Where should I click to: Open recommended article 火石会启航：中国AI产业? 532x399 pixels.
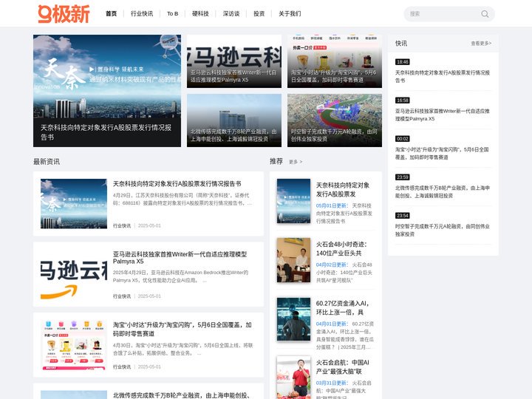click(x=342, y=366)
